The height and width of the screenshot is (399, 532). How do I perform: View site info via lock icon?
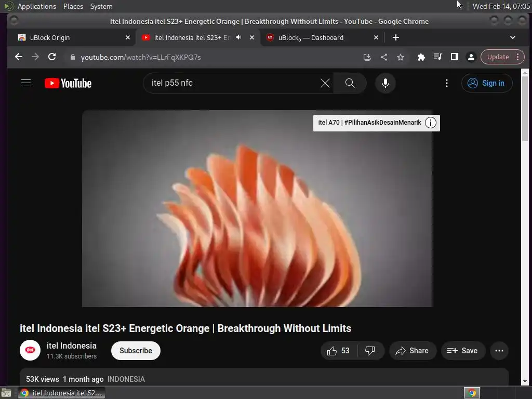(x=72, y=57)
